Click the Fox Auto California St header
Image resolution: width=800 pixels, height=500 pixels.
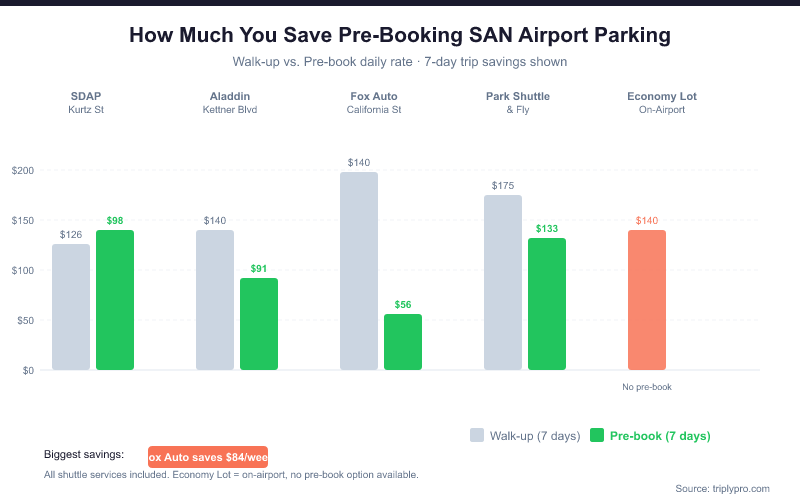[x=374, y=102]
